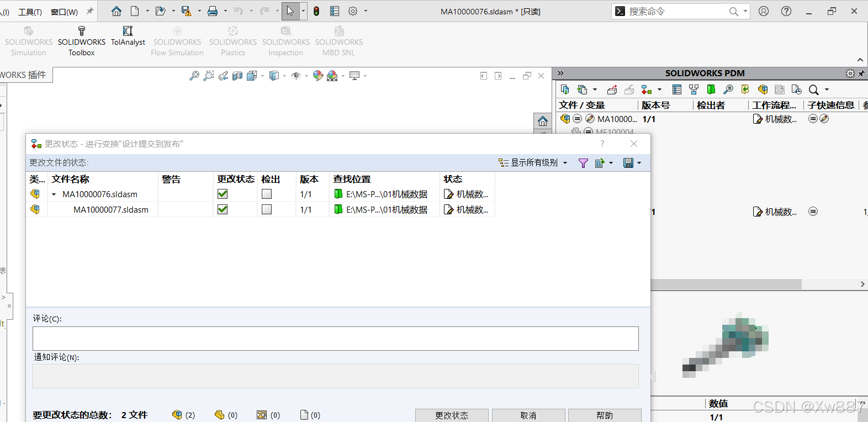Viewport: 868px width, 422px height.
Task: Click the Section View icon
Action: pos(237,76)
